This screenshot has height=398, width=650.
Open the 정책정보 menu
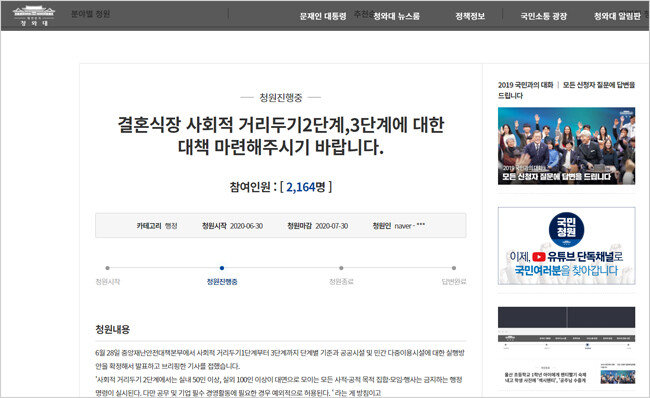coord(470,16)
